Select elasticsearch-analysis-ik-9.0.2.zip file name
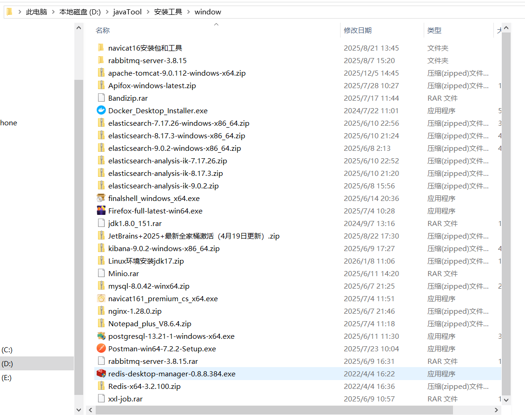 coord(164,186)
